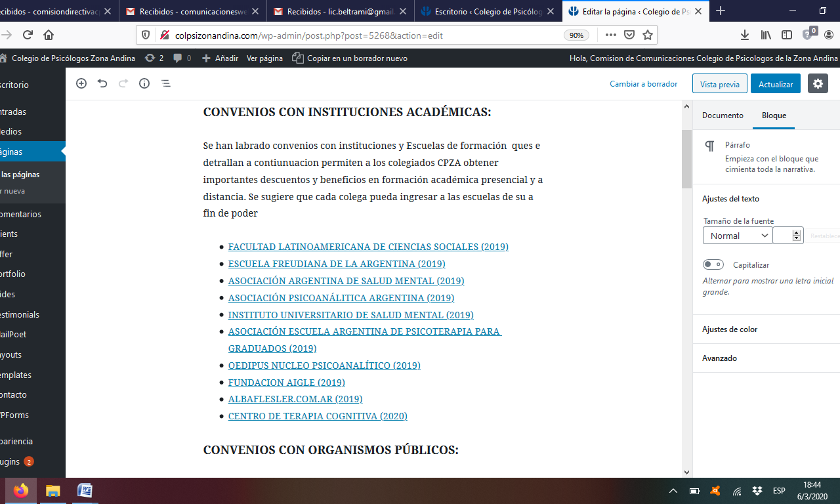
Task: Click heading CONVENIOS CON ORGANISMOS PÚBLICOS
Action: click(331, 450)
